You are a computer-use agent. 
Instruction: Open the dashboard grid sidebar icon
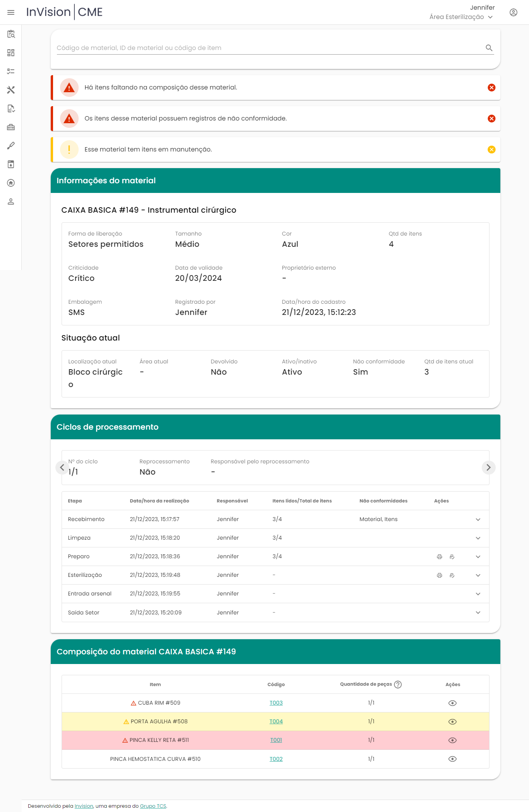coord(11,53)
